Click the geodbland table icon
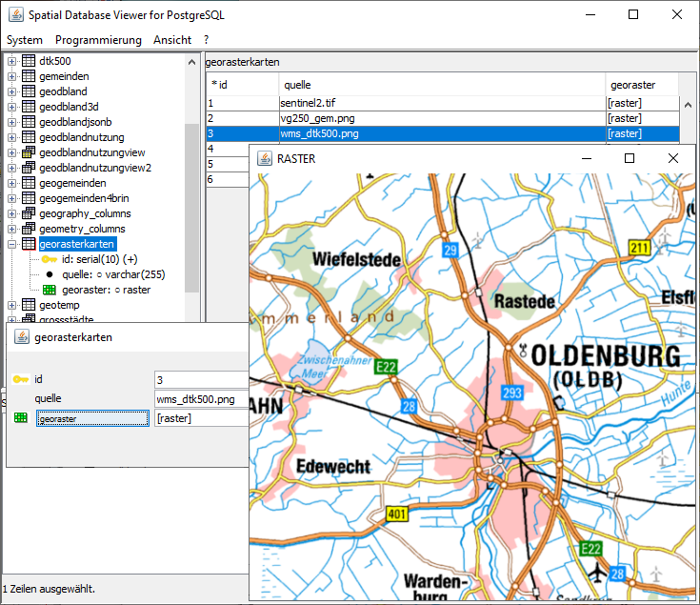 tap(29, 91)
